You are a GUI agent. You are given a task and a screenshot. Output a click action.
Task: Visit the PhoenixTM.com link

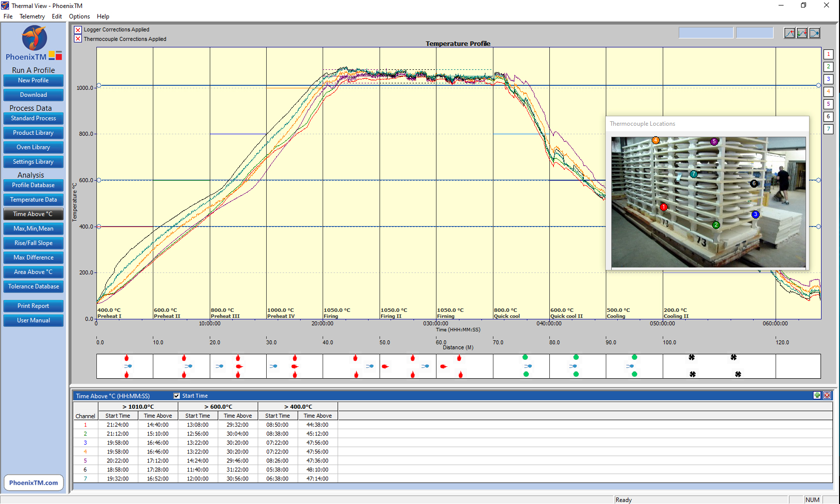click(33, 483)
